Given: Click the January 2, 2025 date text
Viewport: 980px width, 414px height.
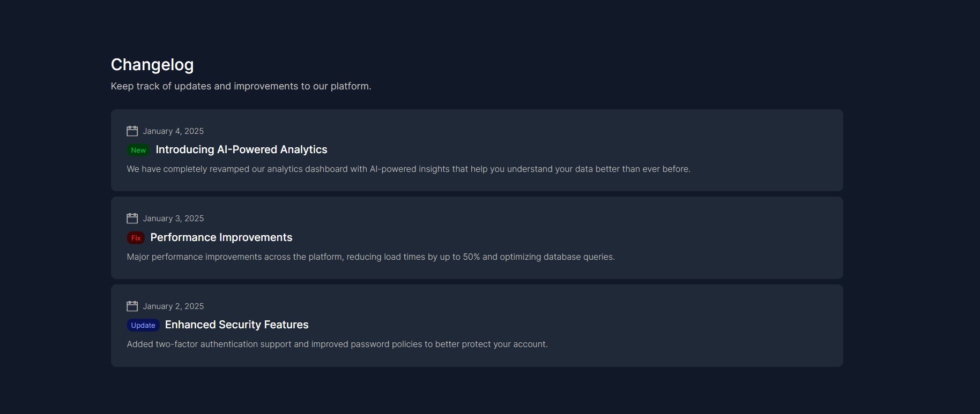Looking at the screenshot, I should [173, 306].
